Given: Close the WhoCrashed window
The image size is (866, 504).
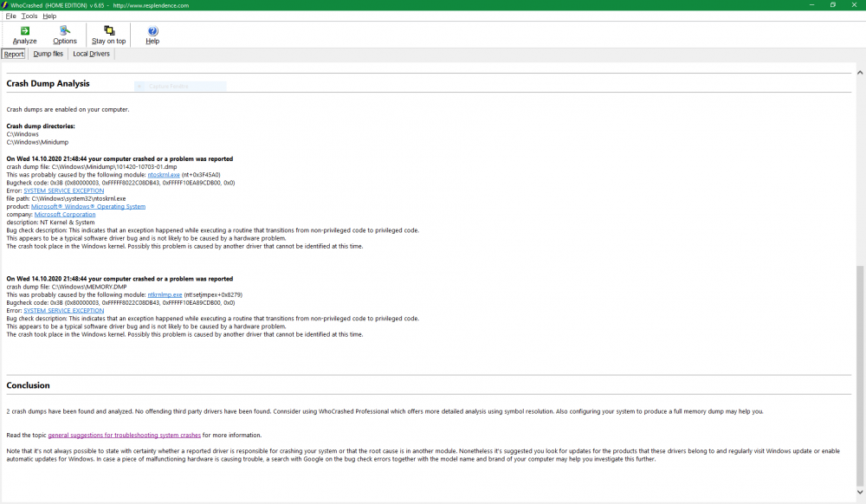Looking at the screenshot, I should pos(855,5).
